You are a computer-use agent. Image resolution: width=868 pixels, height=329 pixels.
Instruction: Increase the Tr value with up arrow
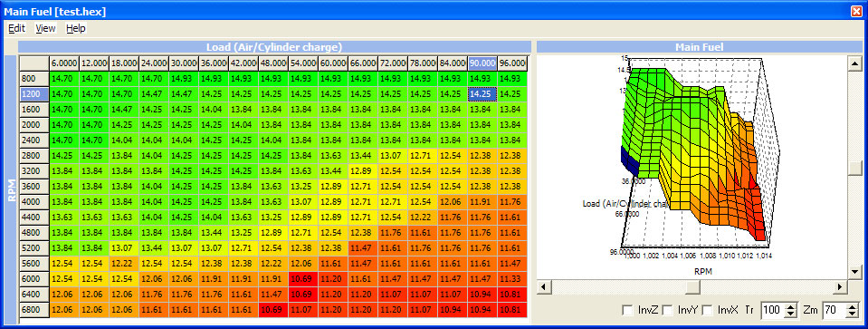click(x=791, y=307)
